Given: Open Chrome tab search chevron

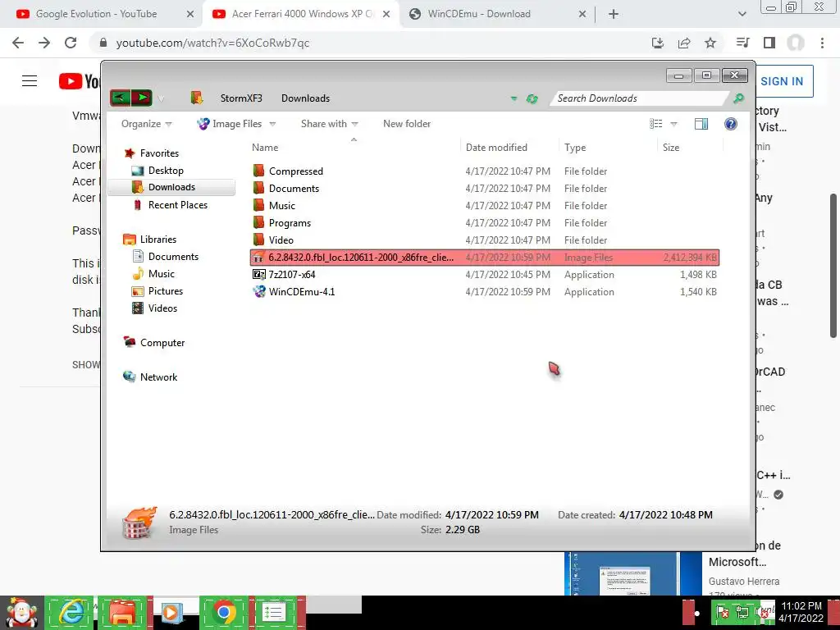Looking at the screenshot, I should tap(742, 15).
